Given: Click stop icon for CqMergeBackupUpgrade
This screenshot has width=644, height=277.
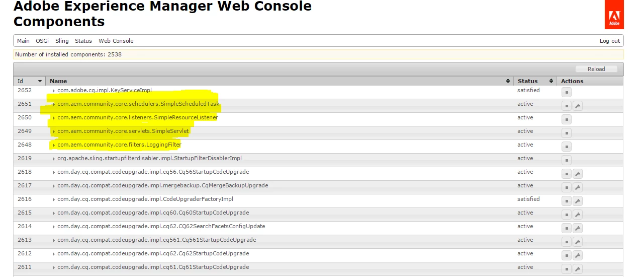Looking at the screenshot, I should [567, 187].
